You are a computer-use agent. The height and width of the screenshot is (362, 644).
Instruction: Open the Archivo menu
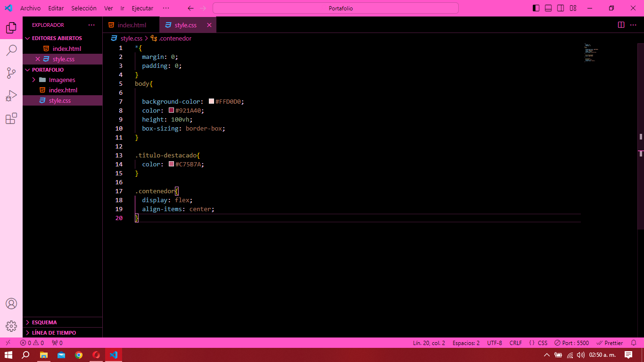pyautogui.click(x=30, y=8)
